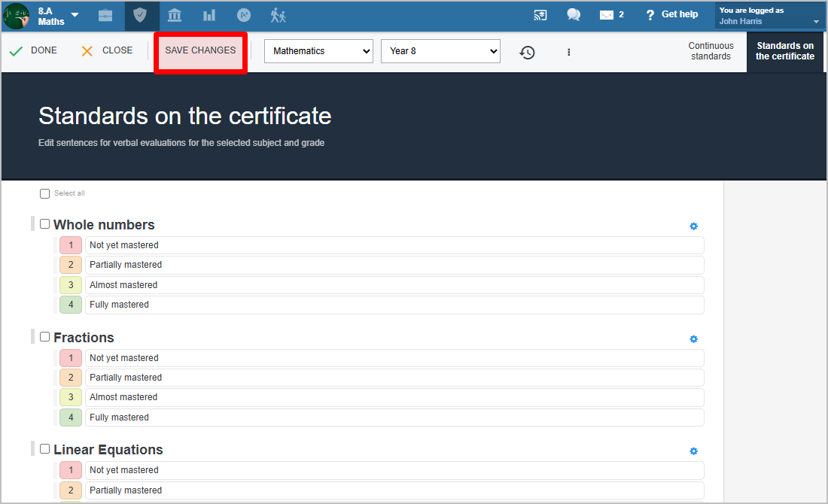This screenshot has width=828, height=504.
Task: Open settings gear for Whole numbers
Action: [x=694, y=226]
